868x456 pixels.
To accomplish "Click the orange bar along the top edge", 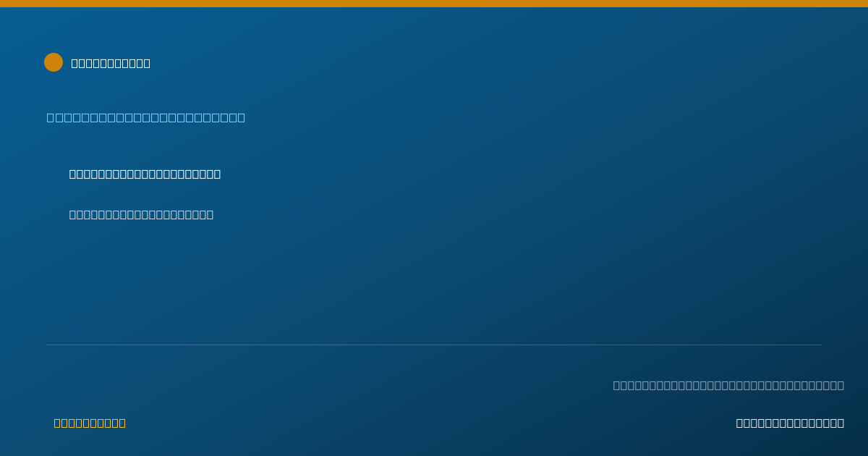I will (434, 4).
